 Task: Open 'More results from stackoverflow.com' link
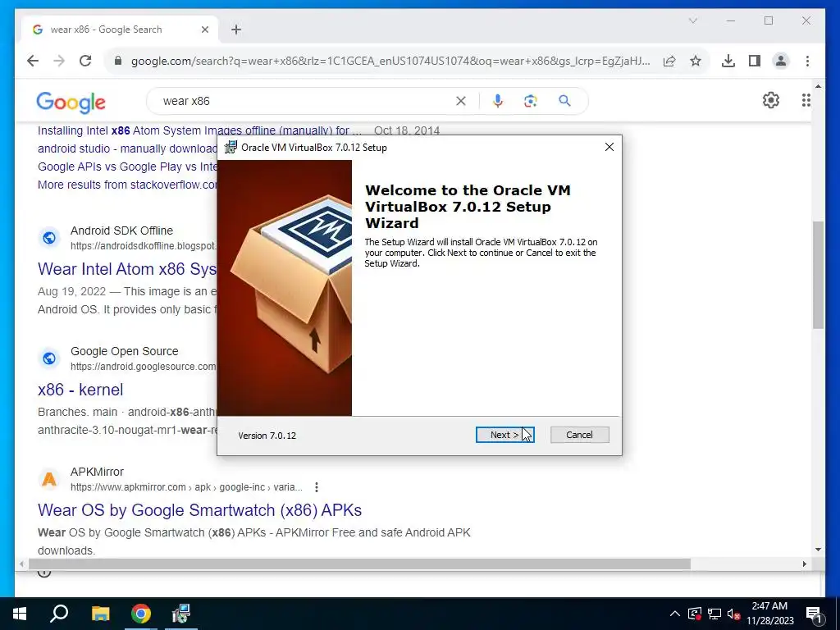pyautogui.click(x=127, y=185)
